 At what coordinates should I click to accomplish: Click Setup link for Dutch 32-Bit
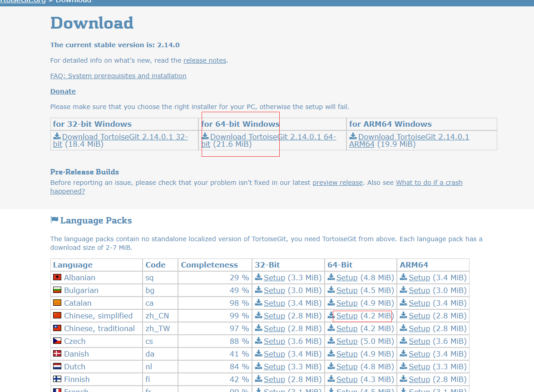[x=274, y=367]
